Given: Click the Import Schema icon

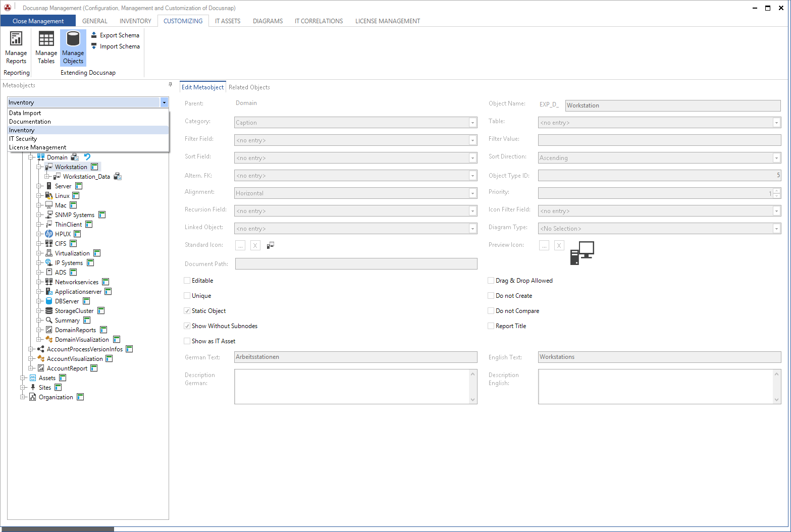Looking at the screenshot, I should [94, 46].
